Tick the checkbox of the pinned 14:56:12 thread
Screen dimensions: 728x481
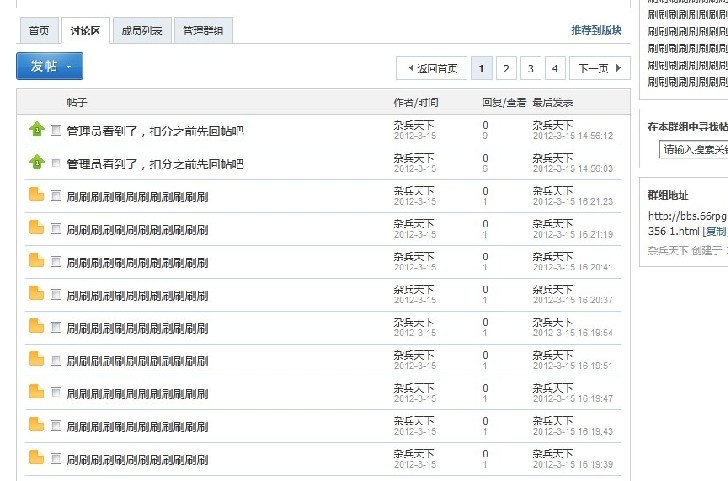point(56,130)
